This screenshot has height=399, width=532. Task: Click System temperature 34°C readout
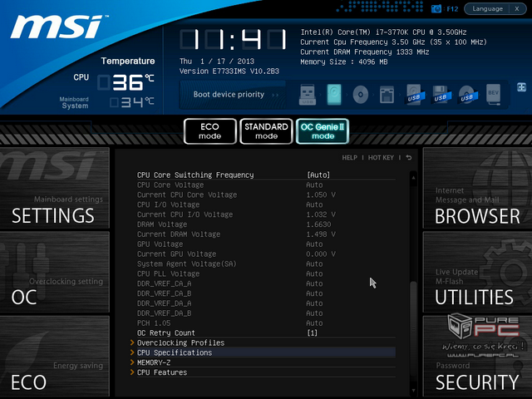pyautogui.click(x=131, y=102)
